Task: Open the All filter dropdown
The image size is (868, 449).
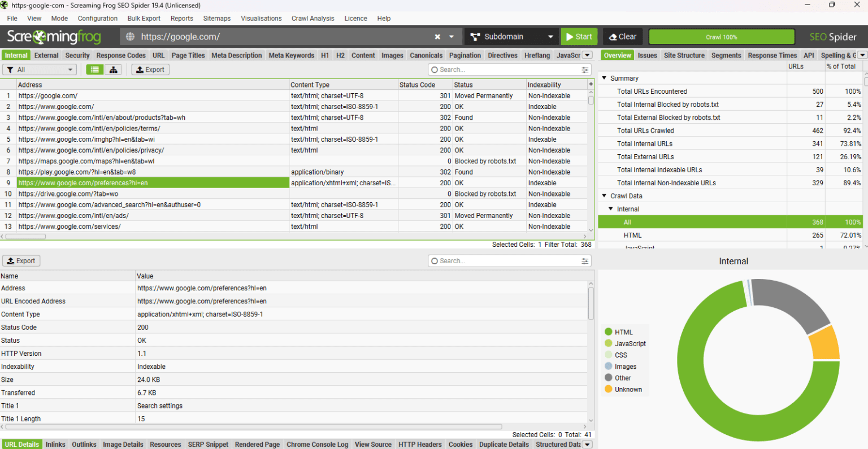Action: coord(40,69)
